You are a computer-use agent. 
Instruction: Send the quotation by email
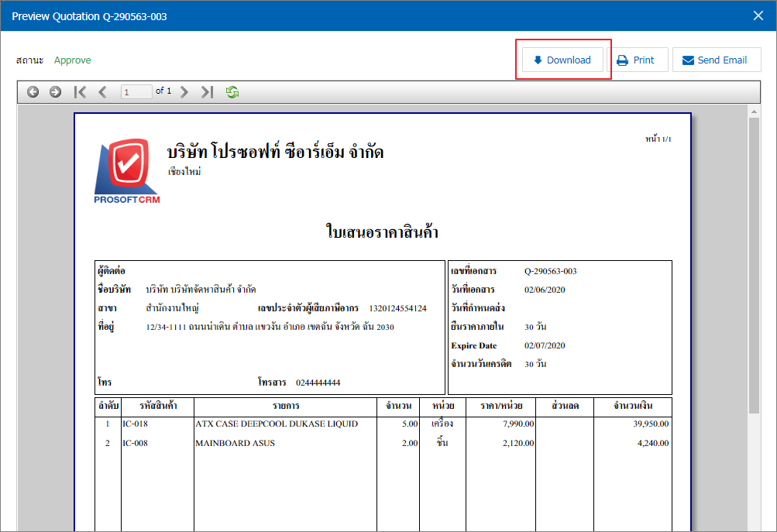point(717,60)
